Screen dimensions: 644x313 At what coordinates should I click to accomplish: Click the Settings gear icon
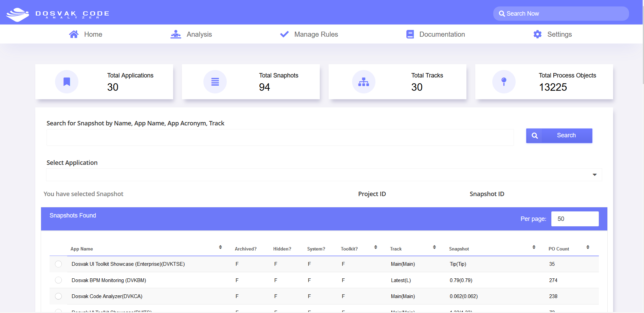[x=537, y=34]
